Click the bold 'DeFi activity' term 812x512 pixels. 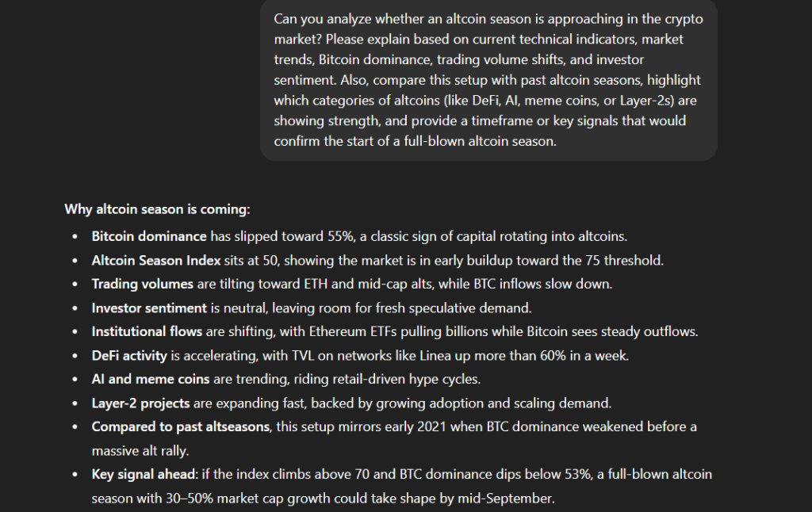129,356
